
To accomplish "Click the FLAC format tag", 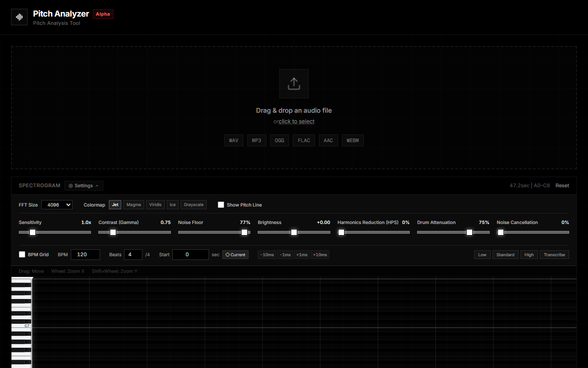I will pyautogui.click(x=304, y=140).
